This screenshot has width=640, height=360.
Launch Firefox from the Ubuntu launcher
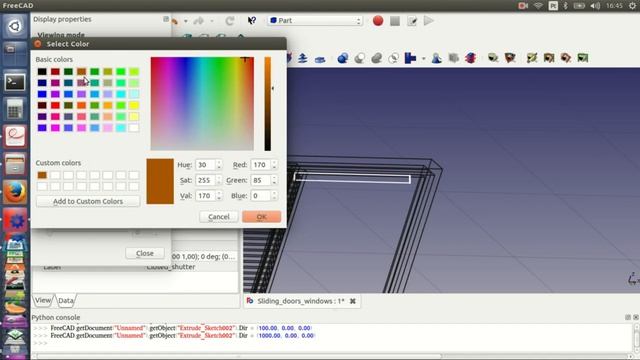click(15, 192)
